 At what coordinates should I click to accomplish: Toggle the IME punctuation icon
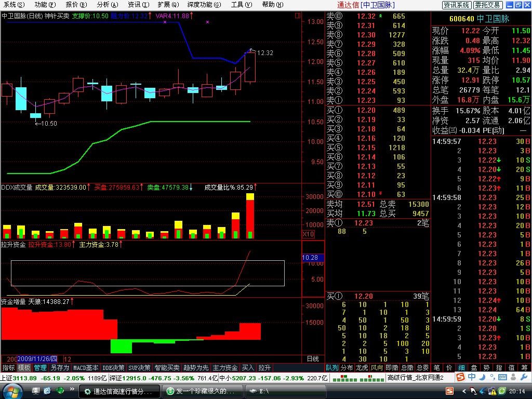(x=492, y=377)
